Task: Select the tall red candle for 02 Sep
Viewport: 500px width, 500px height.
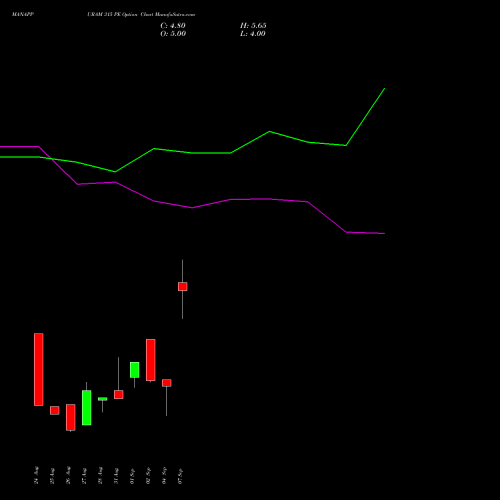Action: coord(151,360)
